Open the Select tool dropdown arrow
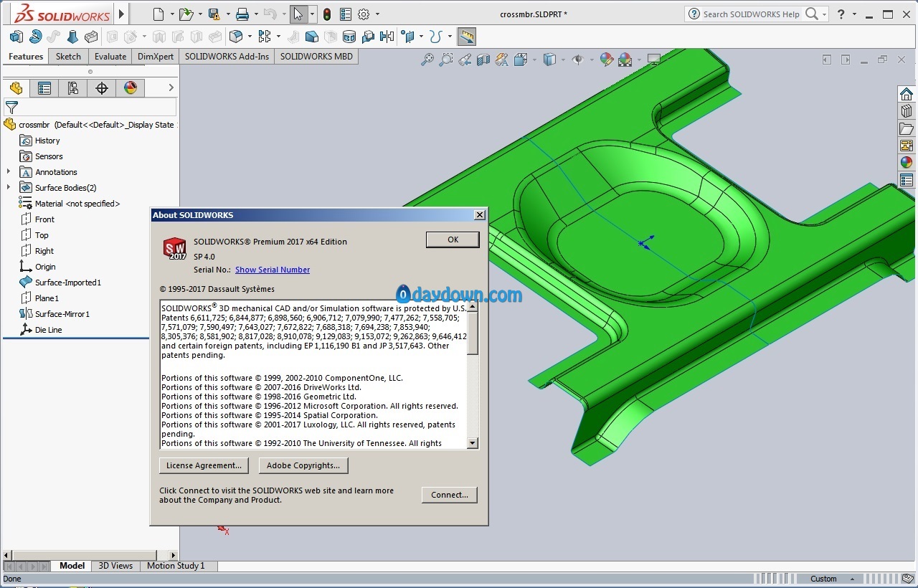Viewport: 918px width, 588px height. (312, 14)
